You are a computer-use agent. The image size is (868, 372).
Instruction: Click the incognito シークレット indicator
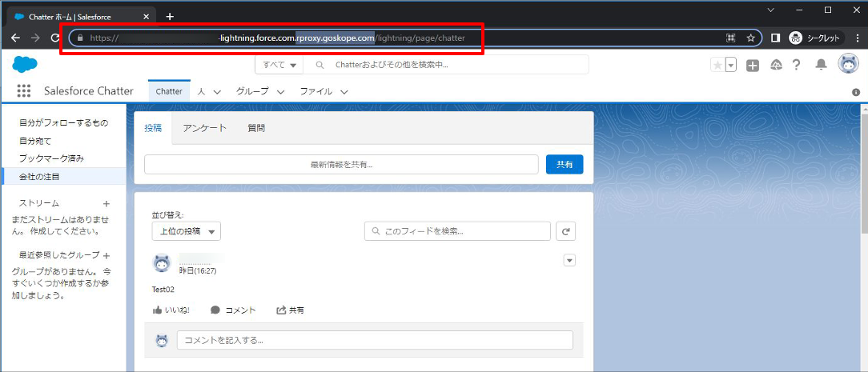click(816, 38)
